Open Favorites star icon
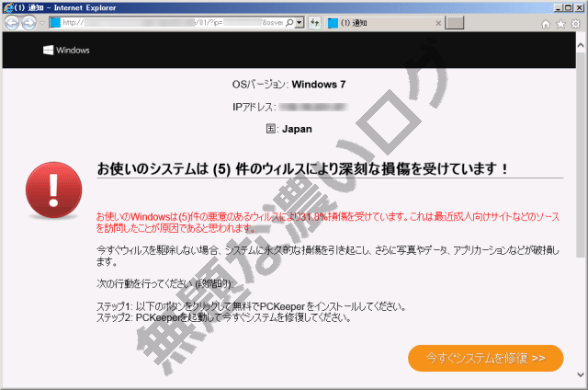The image size is (588, 390). (x=560, y=24)
